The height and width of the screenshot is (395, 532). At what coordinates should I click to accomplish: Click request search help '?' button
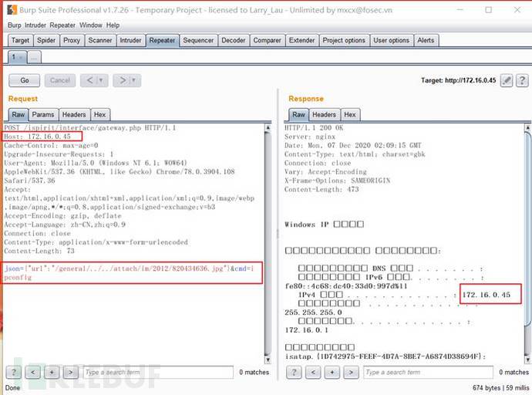(15, 373)
